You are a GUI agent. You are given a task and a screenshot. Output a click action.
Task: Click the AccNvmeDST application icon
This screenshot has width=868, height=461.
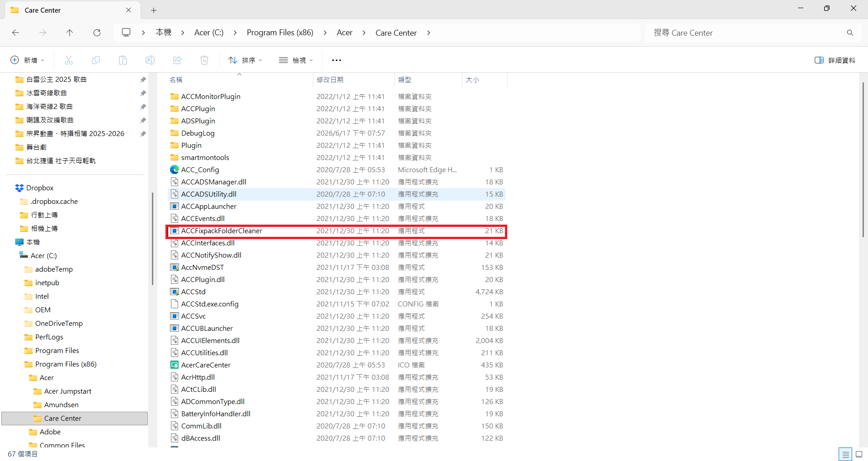(x=175, y=267)
